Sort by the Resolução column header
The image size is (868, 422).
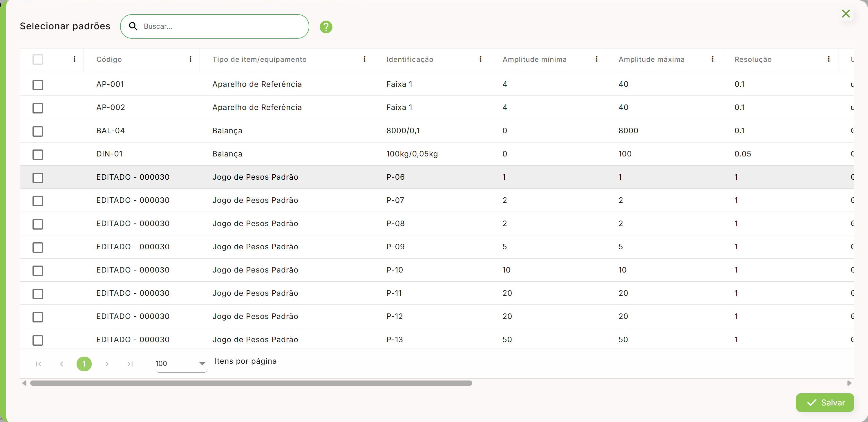[753, 59]
